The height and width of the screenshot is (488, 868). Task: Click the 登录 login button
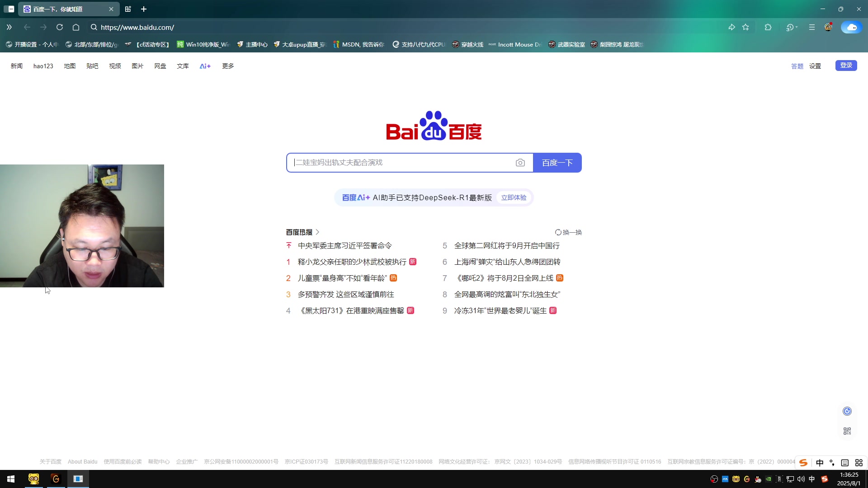846,66
